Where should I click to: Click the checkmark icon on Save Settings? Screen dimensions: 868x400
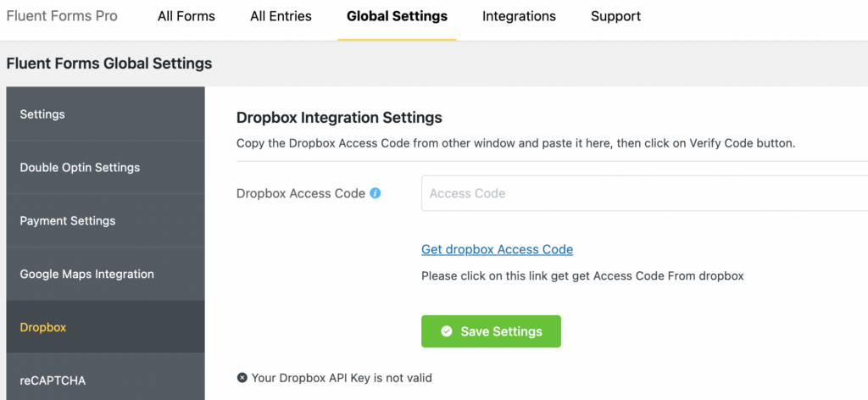(446, 331)
